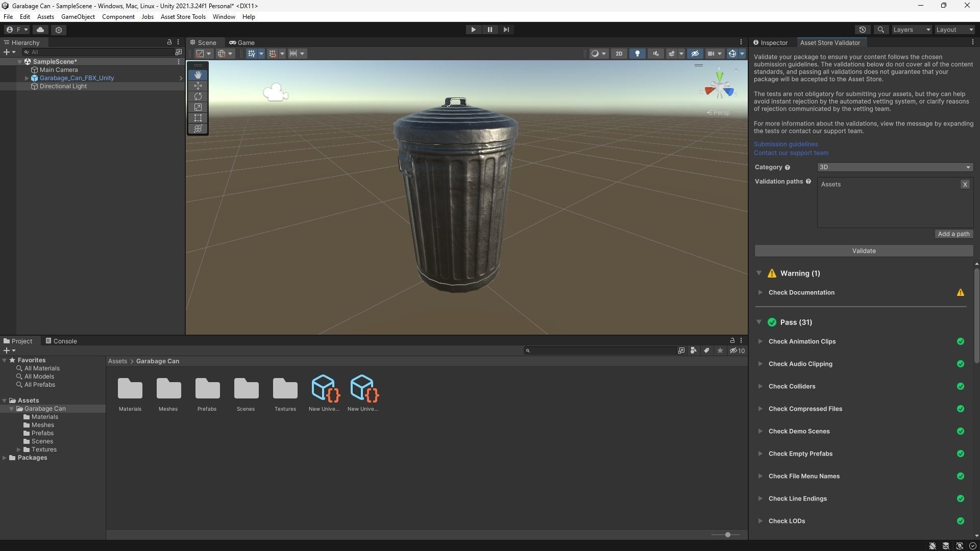Click the Pause button
Viewport: 980px width, 551px height.
pyautogui.click(x=489, y=30)
